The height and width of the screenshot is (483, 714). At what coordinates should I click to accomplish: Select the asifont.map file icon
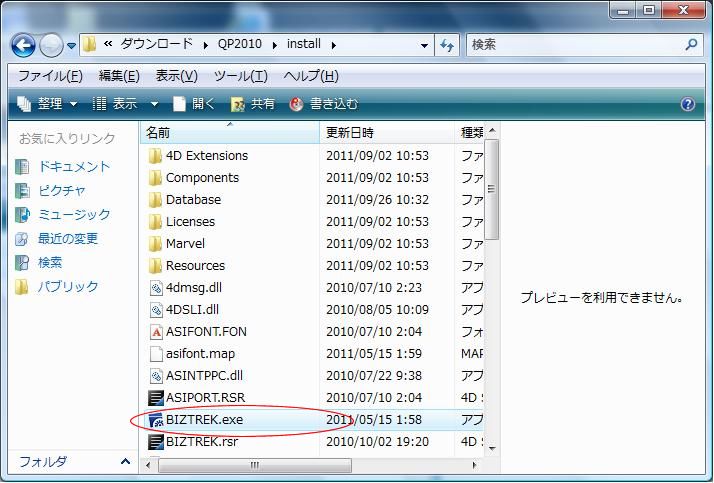pos(156,354)
